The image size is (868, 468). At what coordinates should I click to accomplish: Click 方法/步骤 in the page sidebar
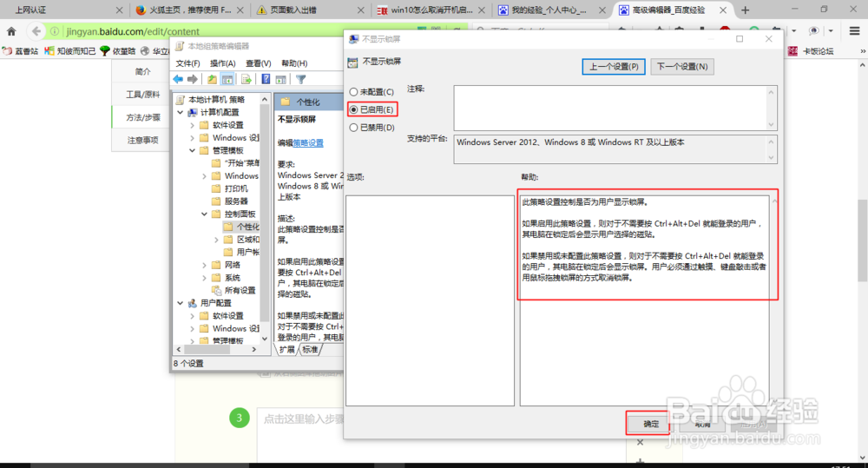coord(143,117)
